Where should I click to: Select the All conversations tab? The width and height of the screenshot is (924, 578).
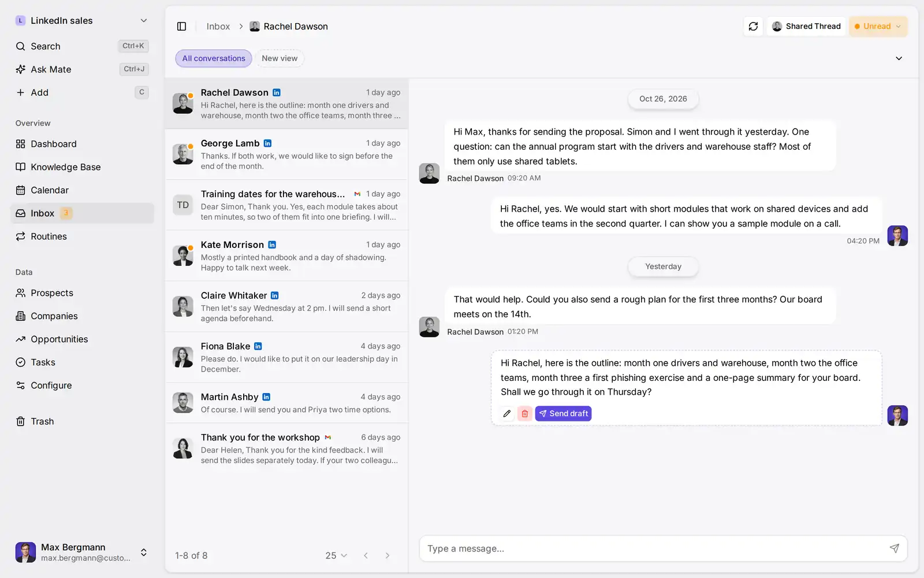tap(214, 58)
